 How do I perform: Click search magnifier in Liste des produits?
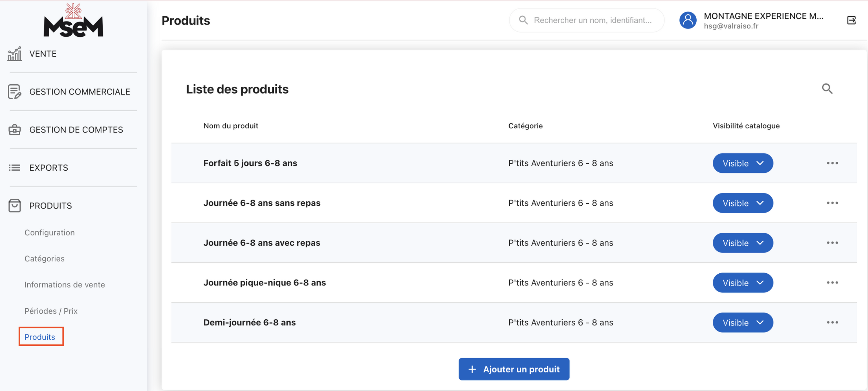pos(827,89)
